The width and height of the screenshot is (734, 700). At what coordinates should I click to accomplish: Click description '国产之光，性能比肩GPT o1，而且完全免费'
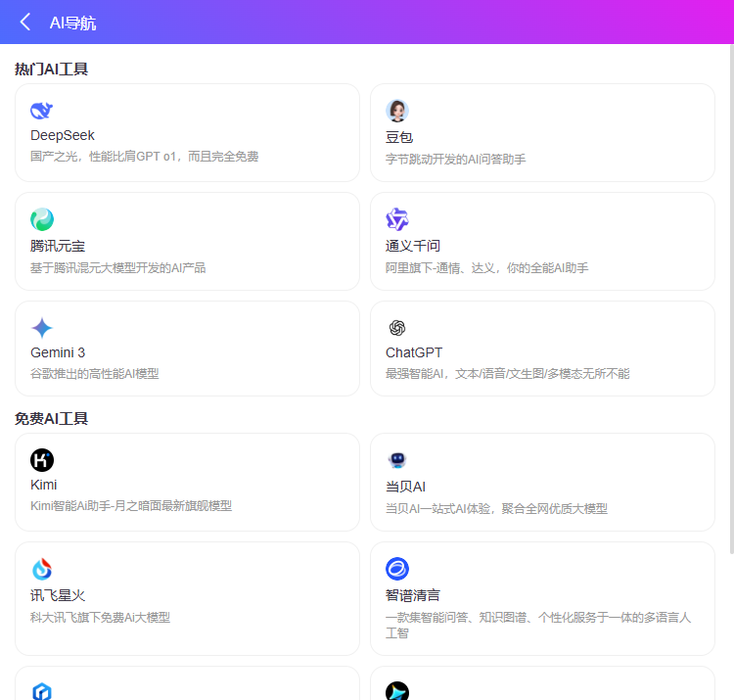pos(144,157)
